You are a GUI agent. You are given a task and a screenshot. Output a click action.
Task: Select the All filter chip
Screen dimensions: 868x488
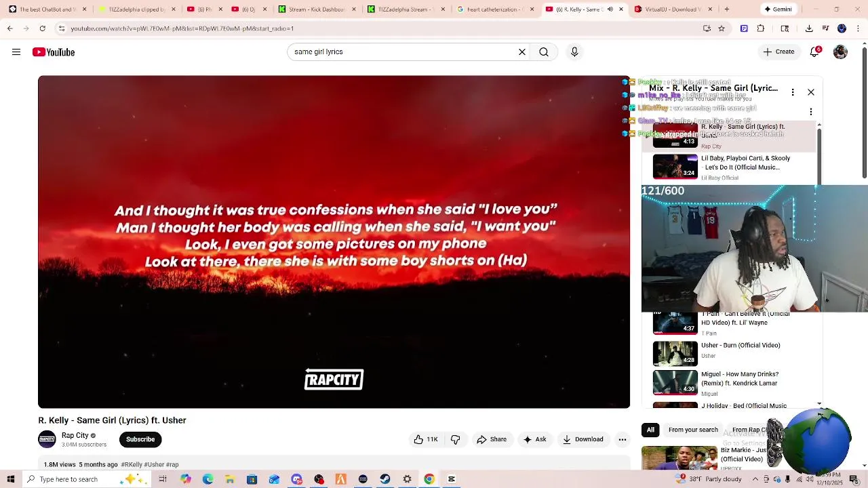coord(650,430)
